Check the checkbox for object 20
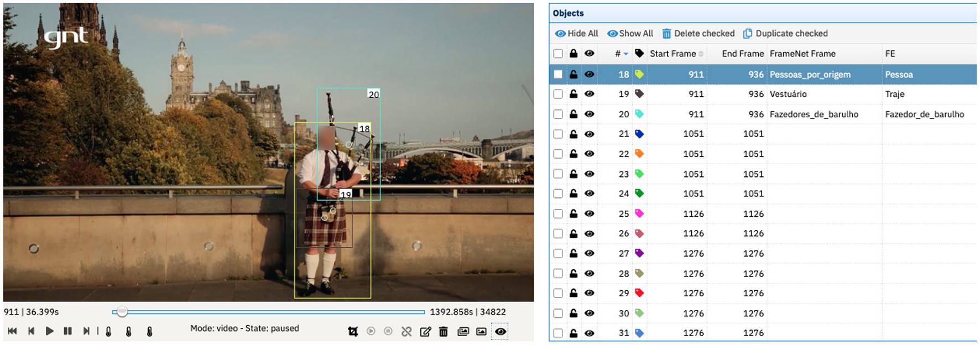The width and height of the screenshot is (980, 345). 558,114
